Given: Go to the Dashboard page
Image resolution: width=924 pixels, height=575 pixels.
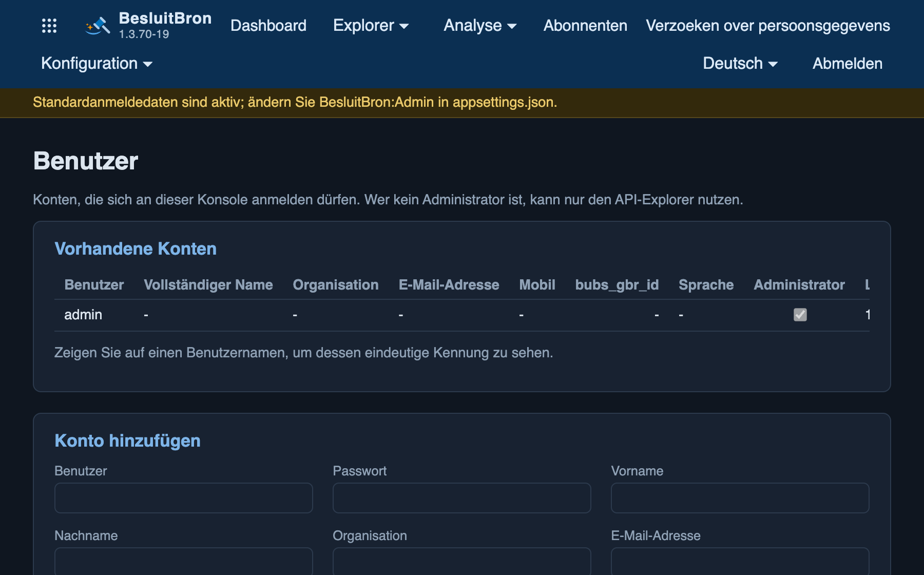Looking at the screenshot, I should coord(268,26).
